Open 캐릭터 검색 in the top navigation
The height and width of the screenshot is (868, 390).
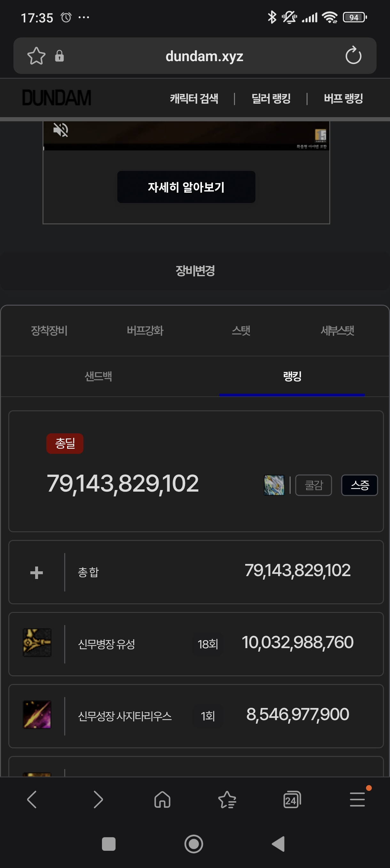194,99
